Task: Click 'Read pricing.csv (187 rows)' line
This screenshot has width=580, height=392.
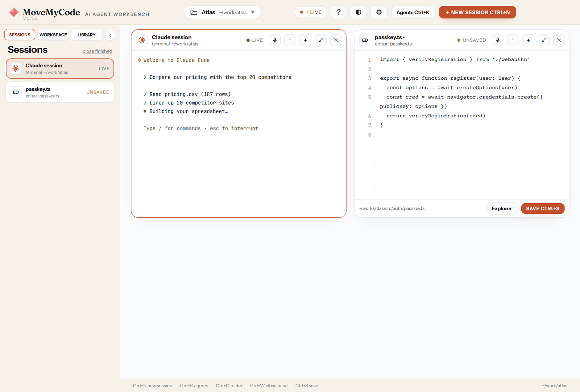Action: pos(187,94)
